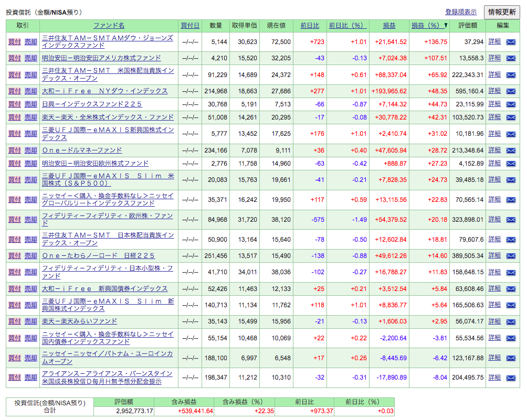Click envelope icon for iFree 新興国債券インデックス row
This screenshot has width=527, height=420.
point(511,289)
